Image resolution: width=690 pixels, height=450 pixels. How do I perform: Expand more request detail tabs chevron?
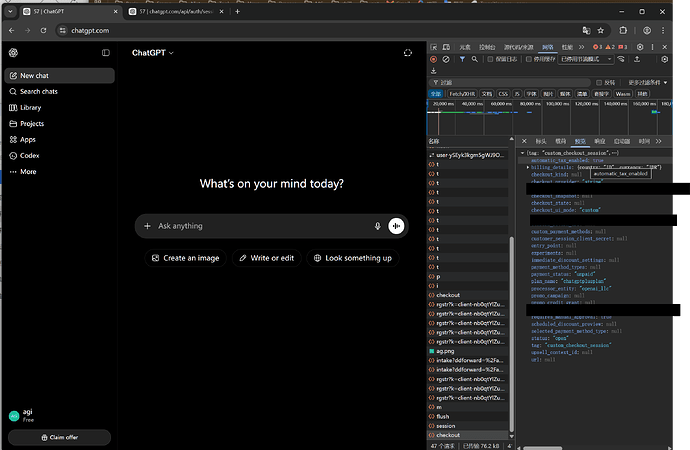(658, 141)
